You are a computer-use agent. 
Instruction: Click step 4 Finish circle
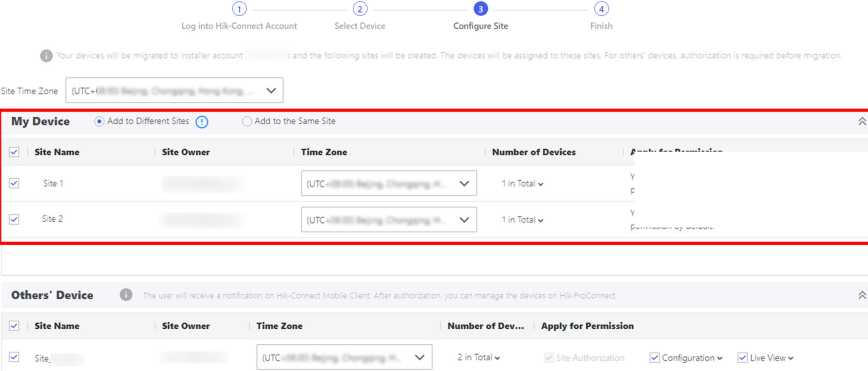coord(601,9)
